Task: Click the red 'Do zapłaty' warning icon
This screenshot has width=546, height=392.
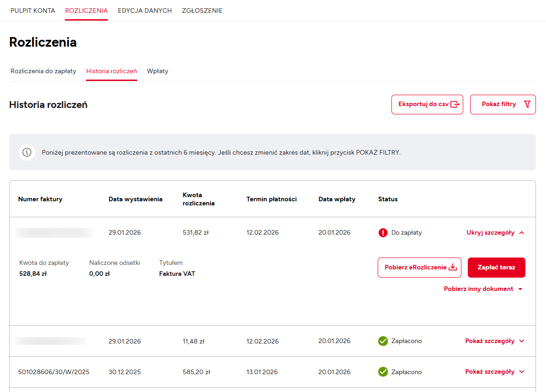Action: coord(383,233)
